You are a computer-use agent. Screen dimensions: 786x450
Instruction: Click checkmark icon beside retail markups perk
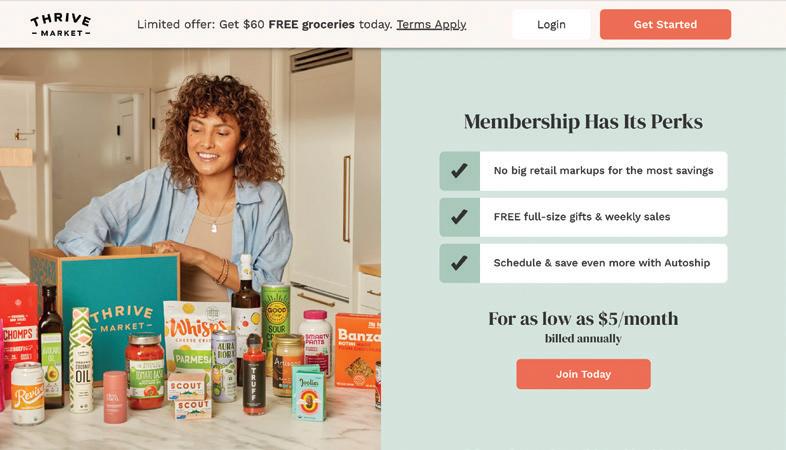tap(459, 171)
